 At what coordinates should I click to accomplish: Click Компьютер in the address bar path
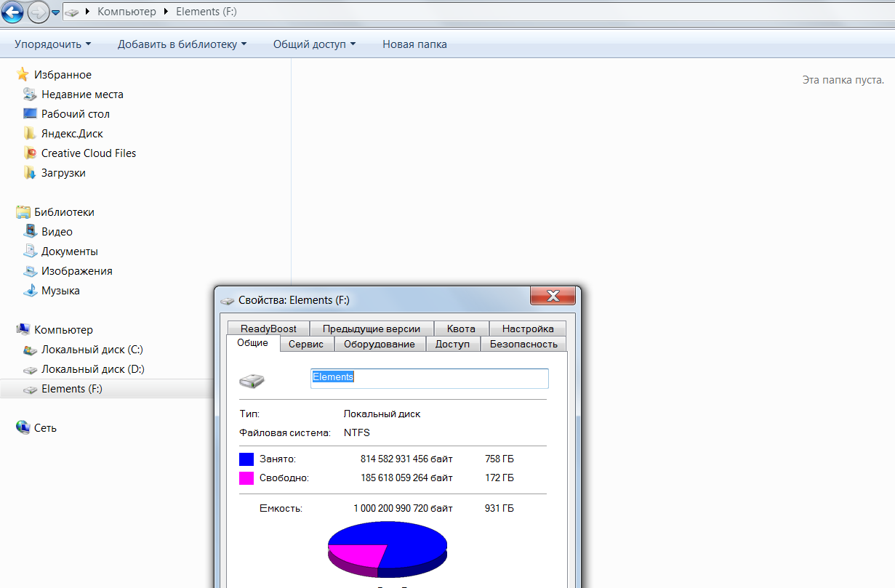(x=127, y=12)
